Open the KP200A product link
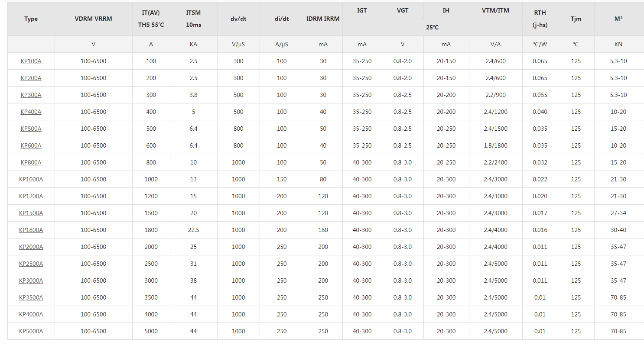This screenshot has width=644, height=345. (31, 78)
